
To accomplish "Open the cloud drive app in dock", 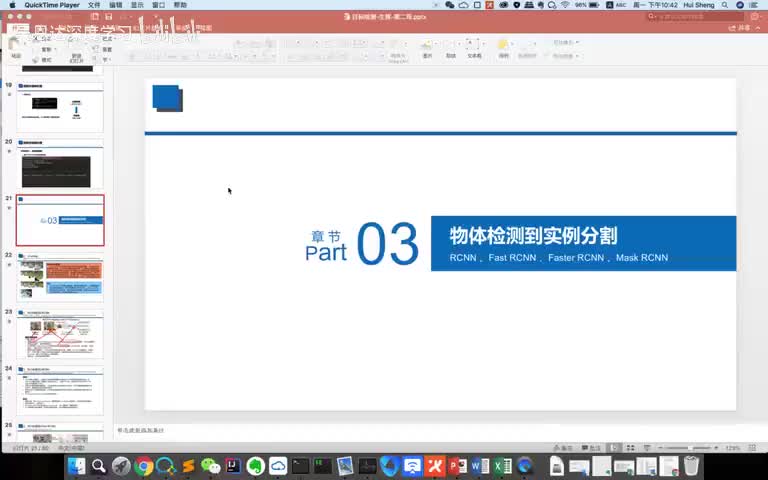I will [278, 466].
